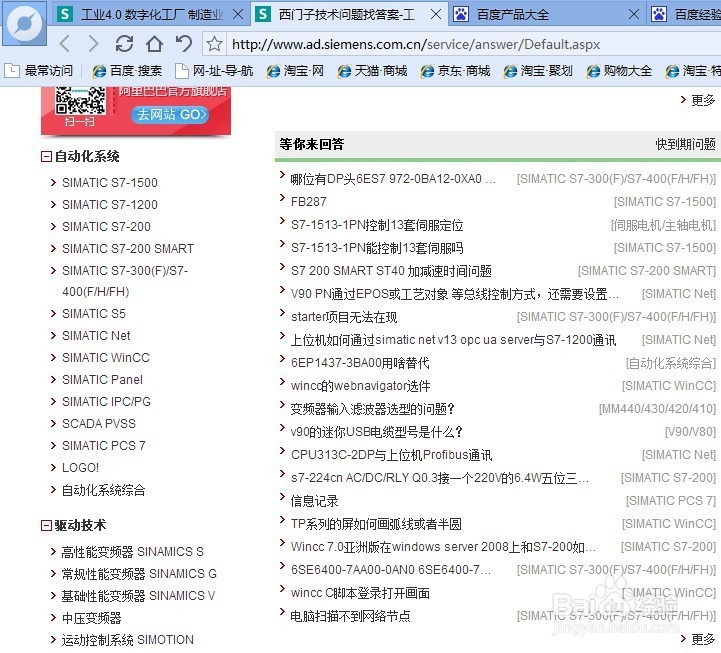The image size is (721, 653).
Task: Close the 工业4.0 数字化工厂 tab
Action: coord(238,15)
